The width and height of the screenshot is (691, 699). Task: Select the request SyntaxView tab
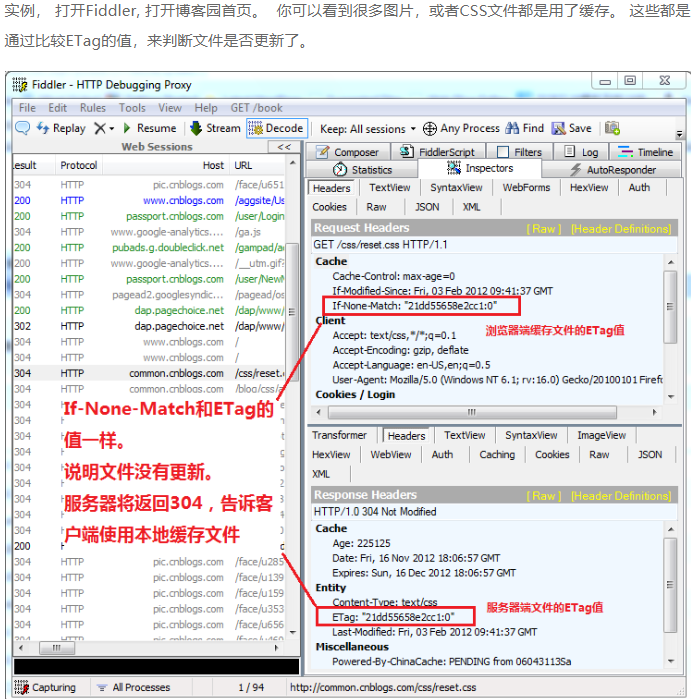tap(456, 188)
